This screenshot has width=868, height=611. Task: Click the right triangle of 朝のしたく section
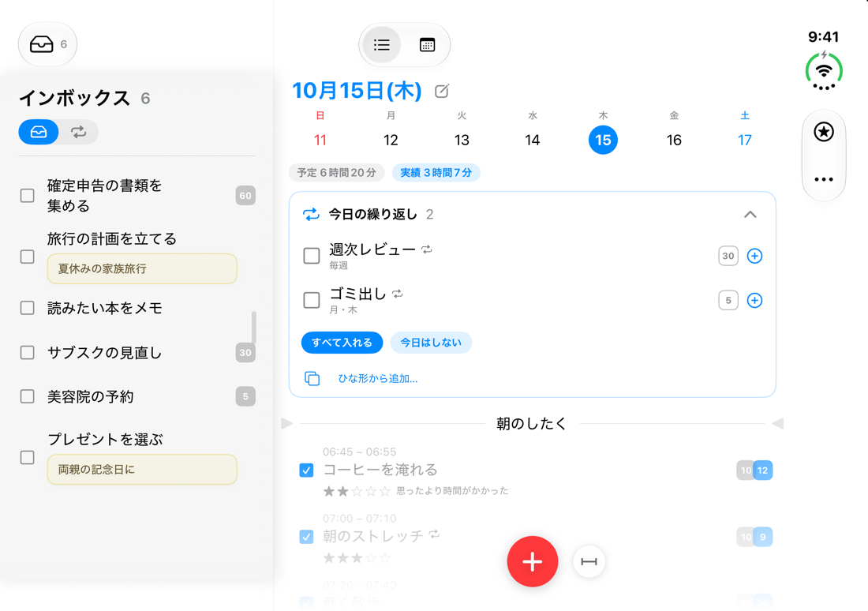point(778,424)
